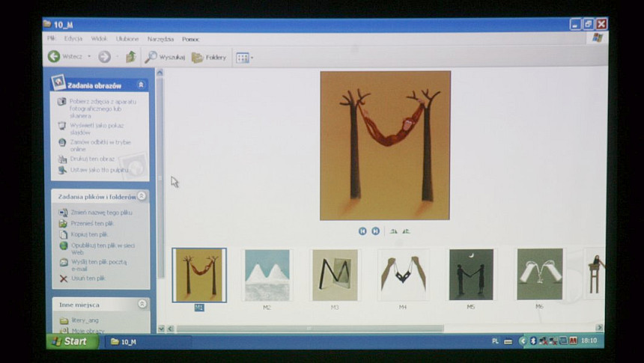Open the Wstecz history dropdown arrow

[x=89, y=56]
